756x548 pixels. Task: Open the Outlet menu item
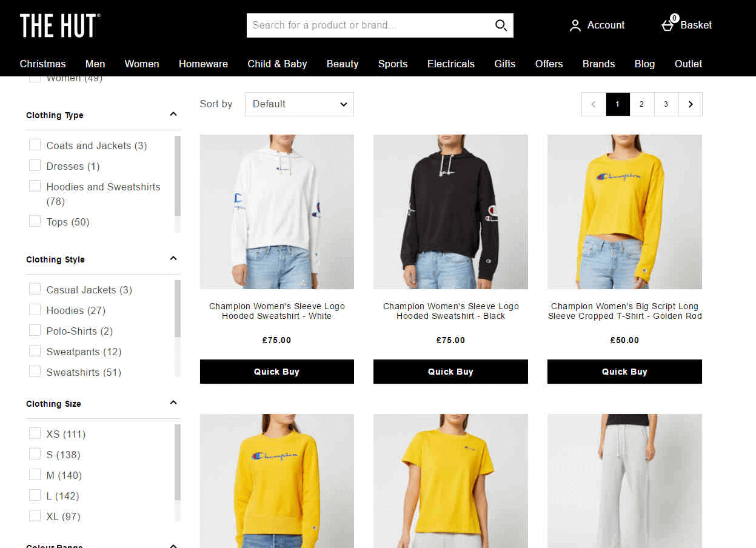(x=689, y=64)
